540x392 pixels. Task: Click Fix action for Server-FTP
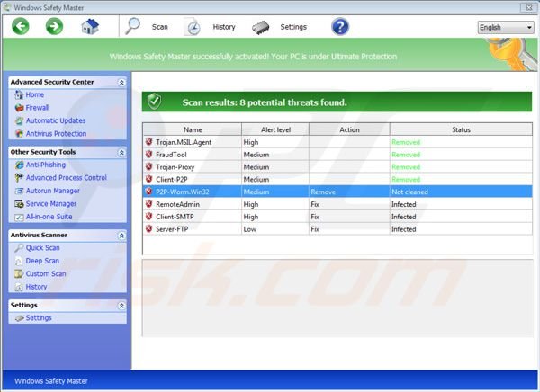click(315, 229)
